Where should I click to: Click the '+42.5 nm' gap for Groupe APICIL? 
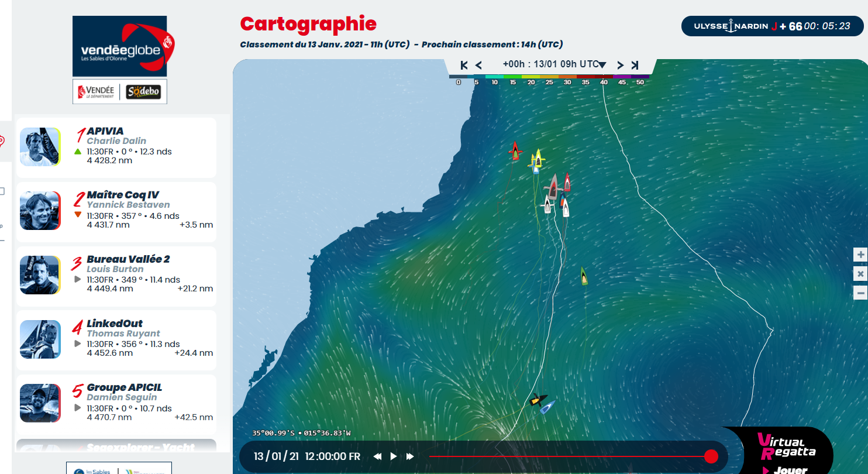194,417
